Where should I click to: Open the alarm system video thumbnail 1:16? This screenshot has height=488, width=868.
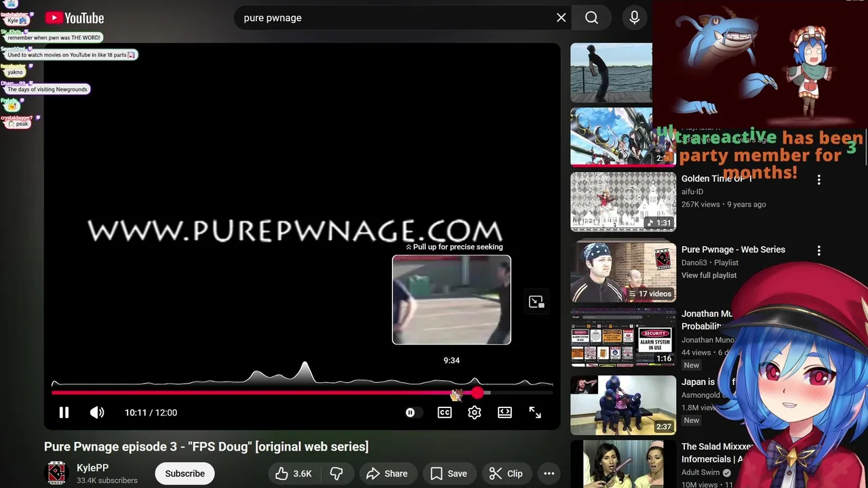[x=623, y=338]
